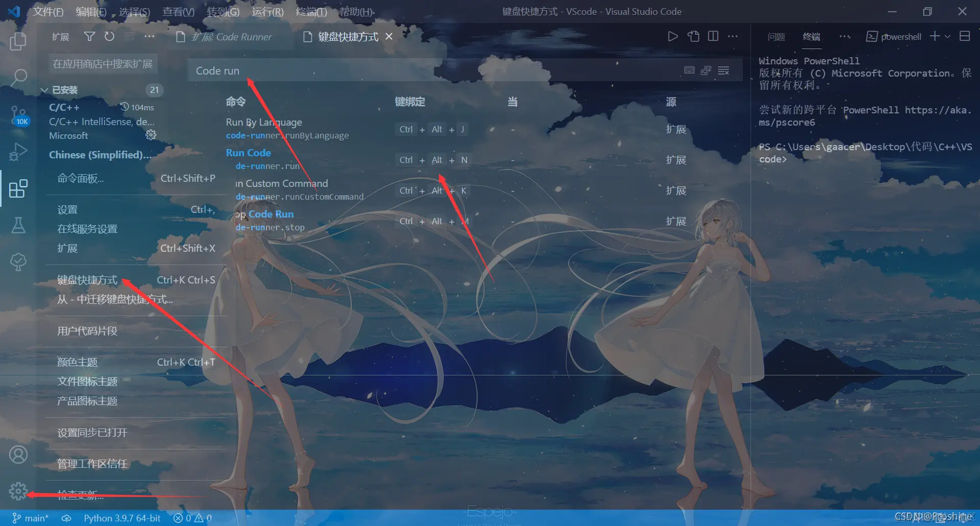Open the 查看(V) menu
Viewport: 980px width, 526px height.
coord(178,12)
